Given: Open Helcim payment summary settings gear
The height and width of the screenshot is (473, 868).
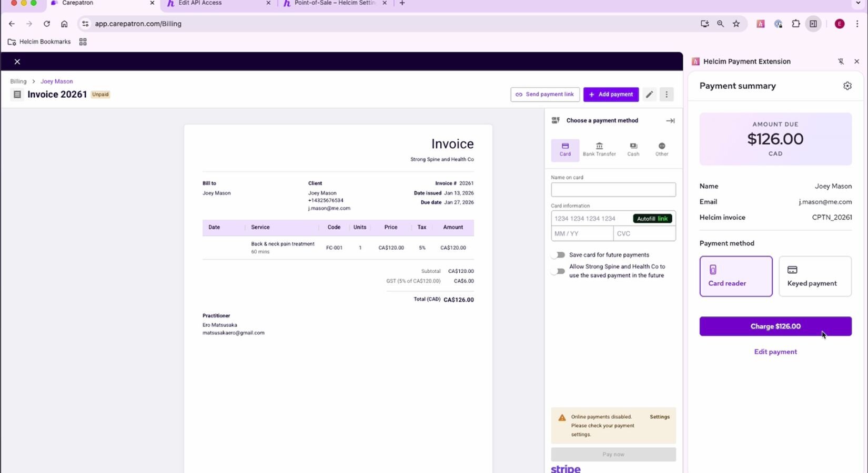Looking at the screenshot, I should 847,86.
